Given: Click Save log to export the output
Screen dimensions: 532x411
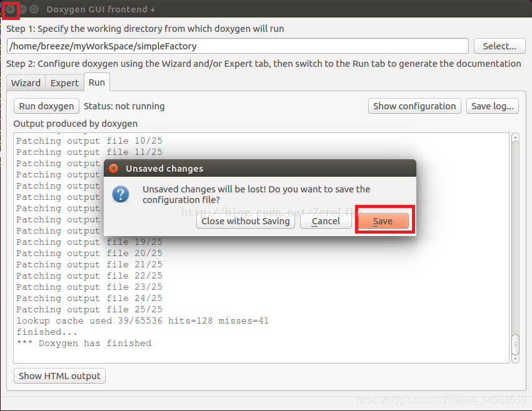Looking at the screenshot, I should click(492, 106).
